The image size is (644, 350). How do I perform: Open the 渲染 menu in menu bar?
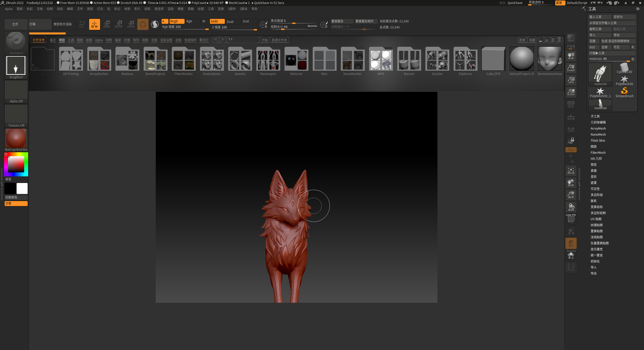coord(170,9)
